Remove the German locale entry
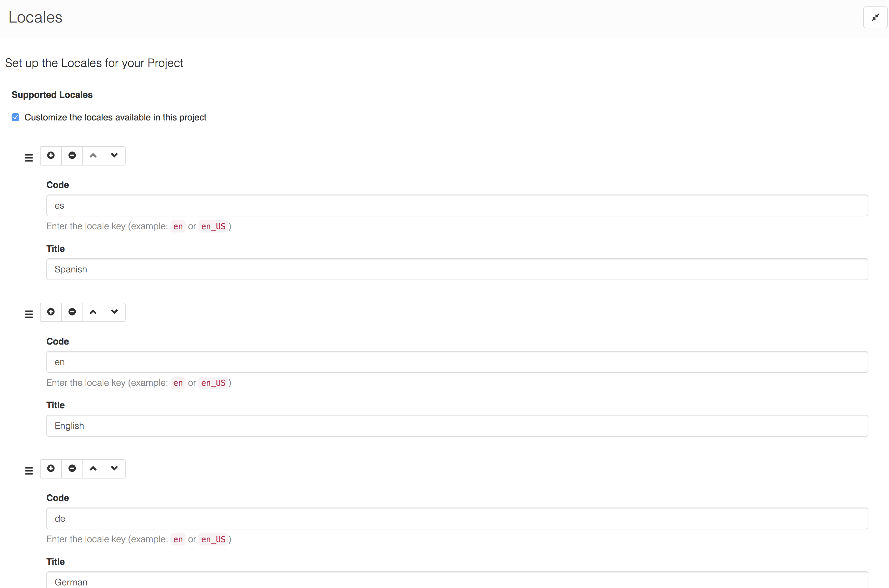The width and height of the screenshot is (889, 588). 72,468
